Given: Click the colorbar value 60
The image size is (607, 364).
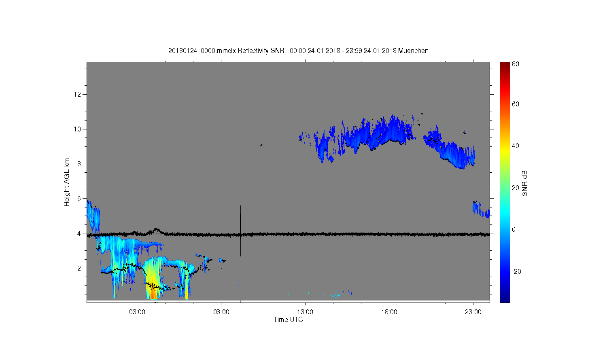Looking at the screenshot, I should pyautogui.click(x=516, y=104).
